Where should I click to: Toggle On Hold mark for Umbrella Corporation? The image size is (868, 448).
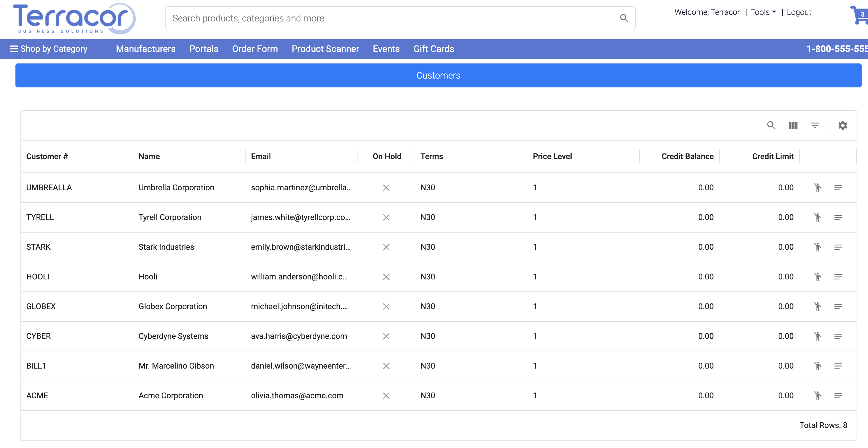point(386,187)
